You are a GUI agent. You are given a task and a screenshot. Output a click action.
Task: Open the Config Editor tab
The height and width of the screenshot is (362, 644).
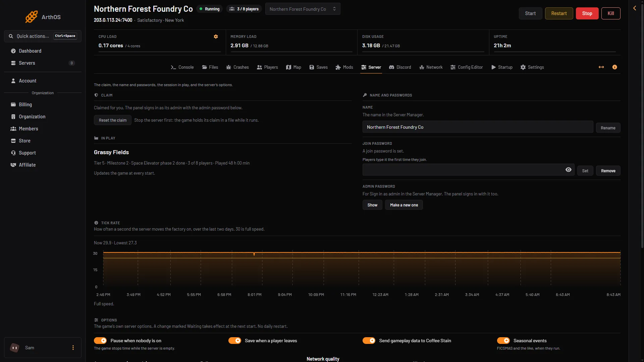point(467,67)
